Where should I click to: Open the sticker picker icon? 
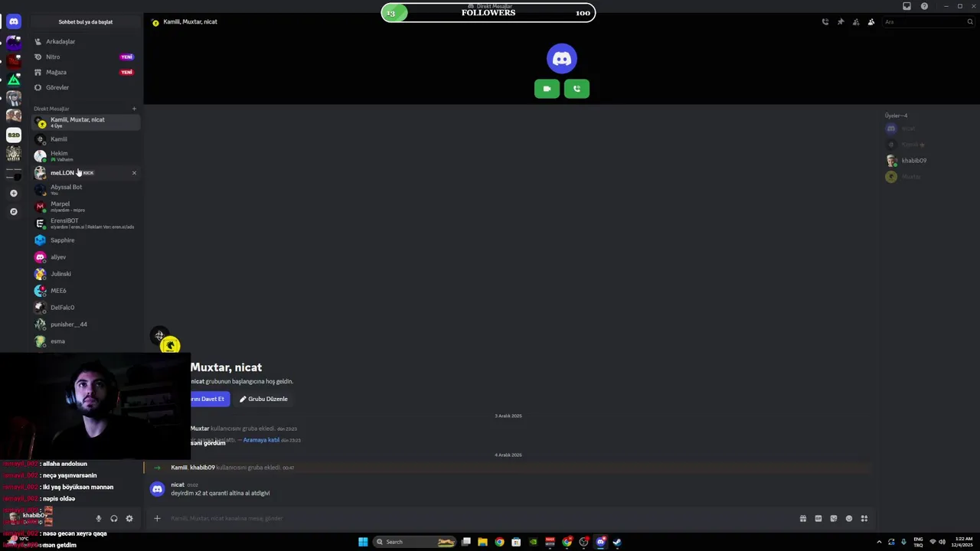click(x=833, y=519)
